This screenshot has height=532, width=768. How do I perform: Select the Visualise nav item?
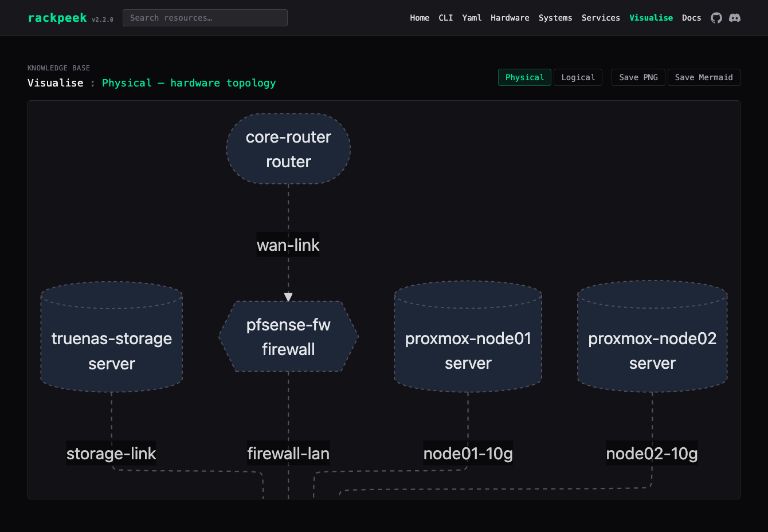coord(651,18)
